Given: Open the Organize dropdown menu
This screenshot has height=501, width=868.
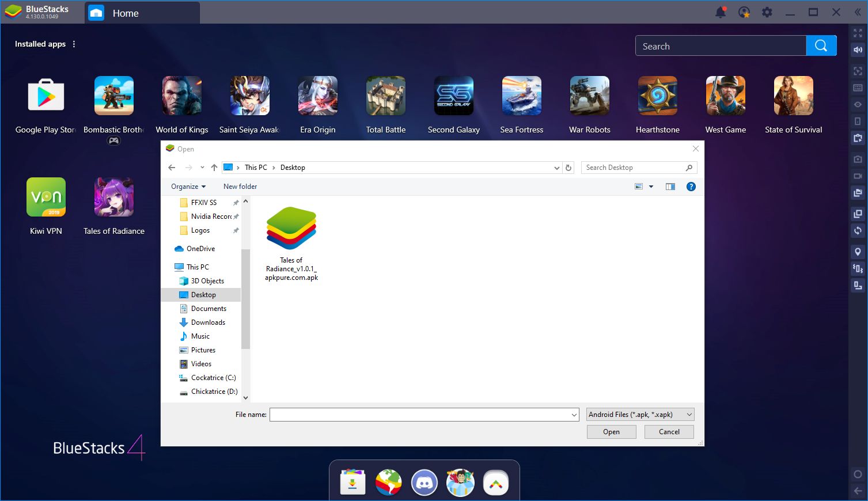Looking at the screenshot, I should click(x=188, y=187).
